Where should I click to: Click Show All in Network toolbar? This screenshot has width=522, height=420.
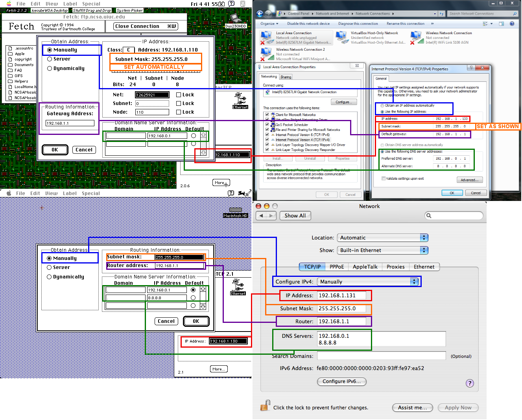click(x=295, y=216)
